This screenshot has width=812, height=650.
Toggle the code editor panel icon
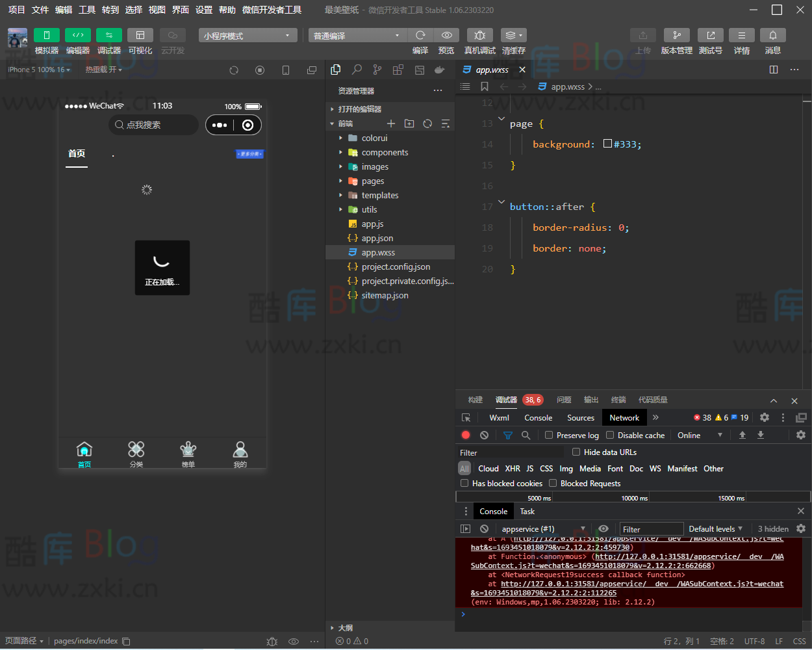(x=78, y=35)
